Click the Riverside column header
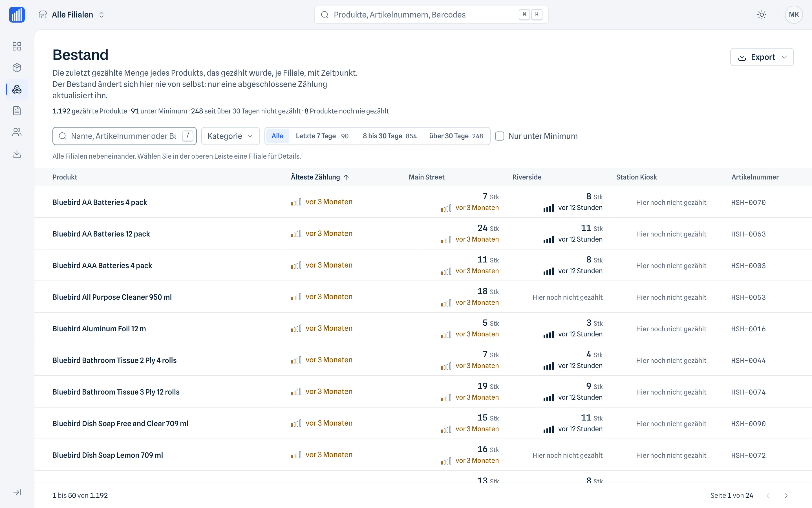This screenshot has width=812, height=508. coord(527,177)
